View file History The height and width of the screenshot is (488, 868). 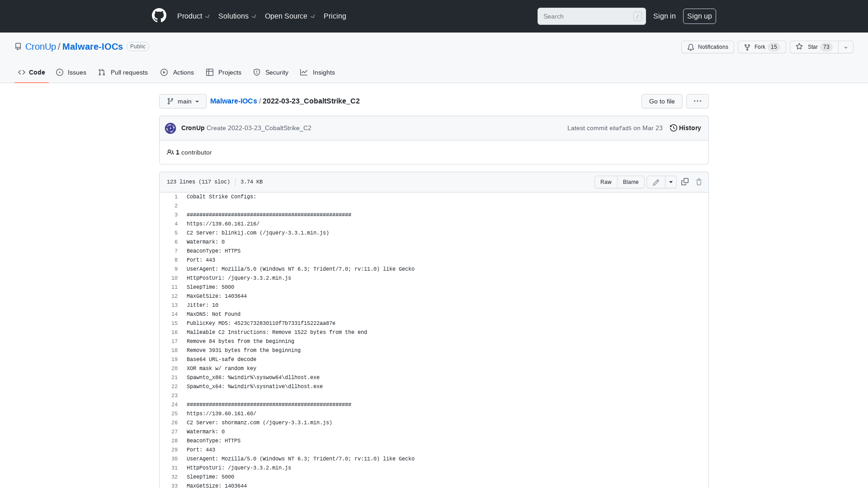coord(685,128)
